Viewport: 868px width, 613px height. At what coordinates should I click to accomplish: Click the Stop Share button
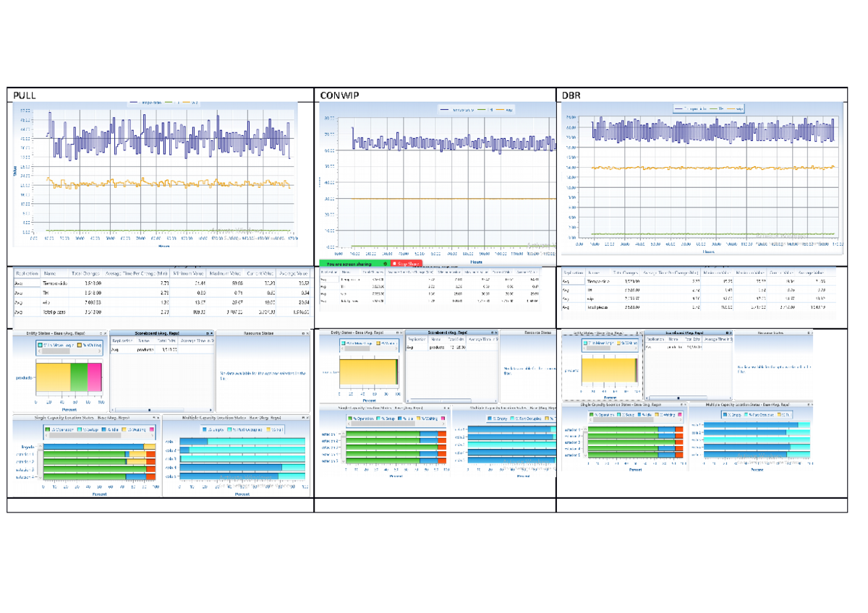[x=407, y=263]
